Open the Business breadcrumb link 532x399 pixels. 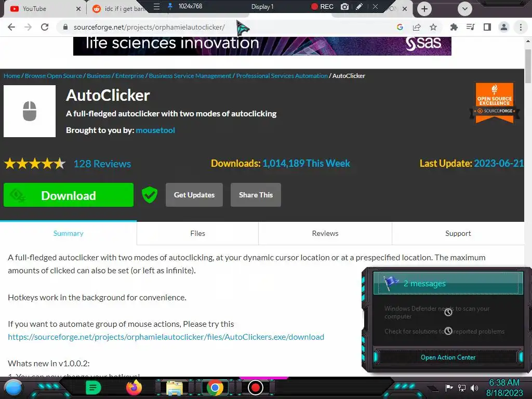tap(99, 76)
